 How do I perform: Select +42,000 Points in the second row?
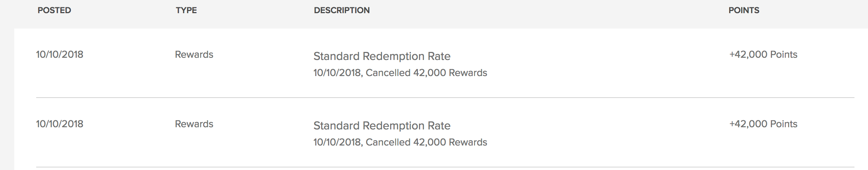point(763,124)
